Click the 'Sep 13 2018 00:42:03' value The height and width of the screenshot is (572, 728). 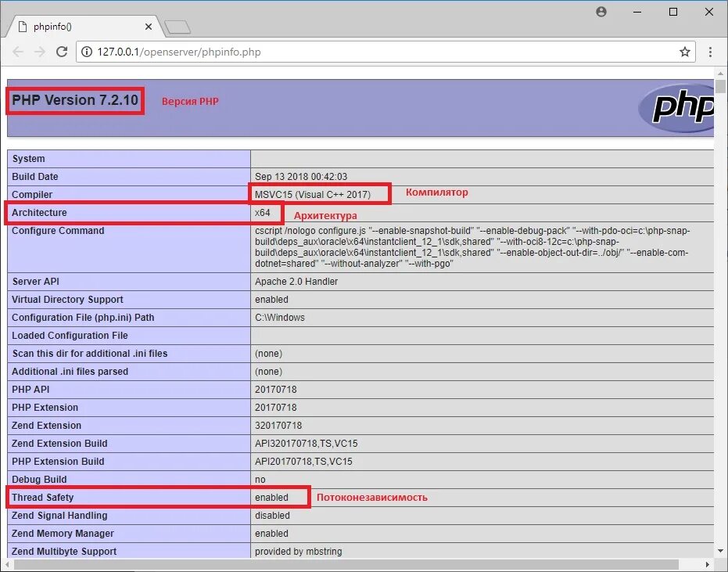point(301,177)
